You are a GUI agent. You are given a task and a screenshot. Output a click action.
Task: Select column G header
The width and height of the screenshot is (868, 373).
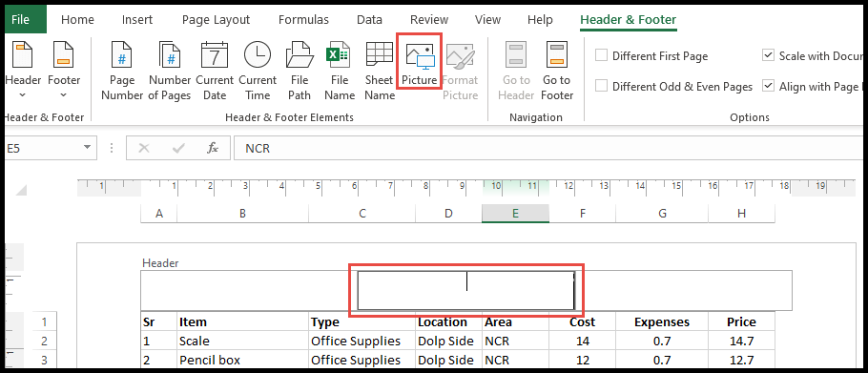pos(662,214)
